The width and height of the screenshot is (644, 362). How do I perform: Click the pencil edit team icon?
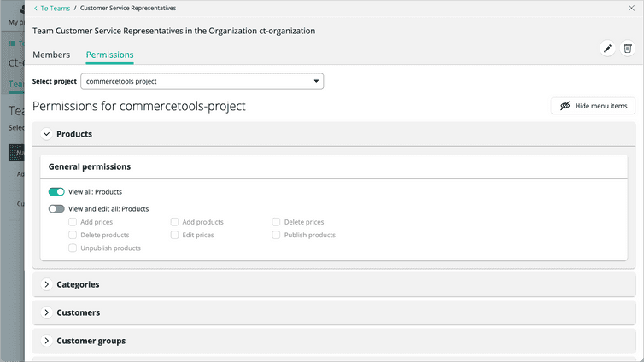coord(607,49)
